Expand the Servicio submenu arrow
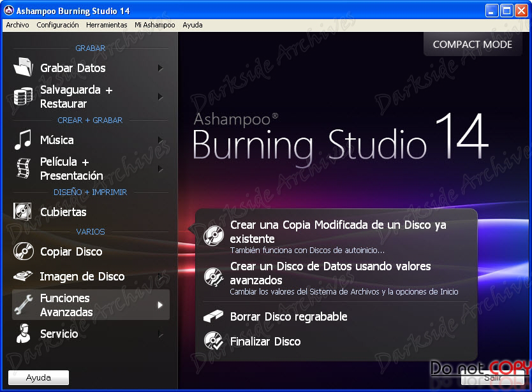Viewport: 532px width, 392px height. point(161,335)
